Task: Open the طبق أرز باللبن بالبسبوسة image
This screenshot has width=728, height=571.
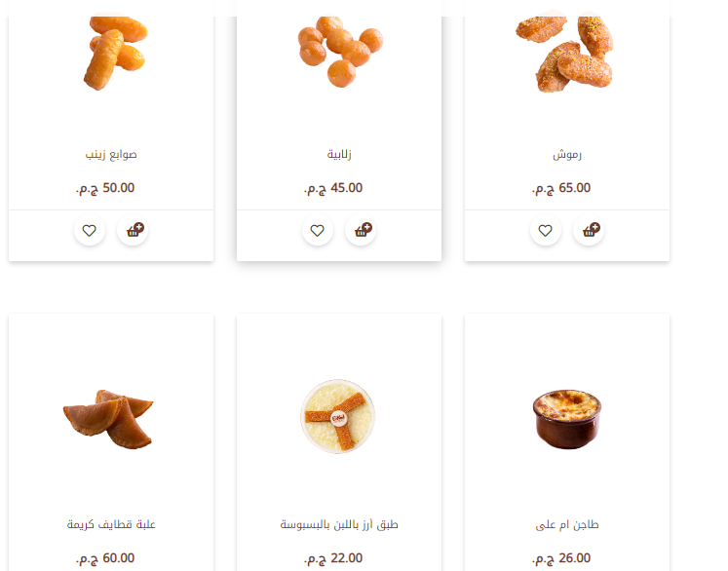Action: [337, 416]
